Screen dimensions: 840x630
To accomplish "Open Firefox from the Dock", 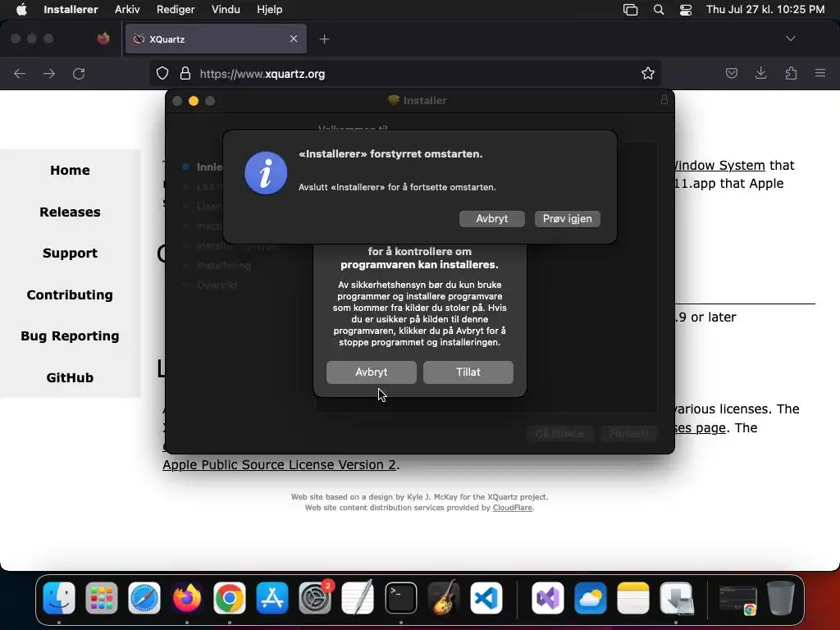I will pyautogui.click(x=187, y=598).
